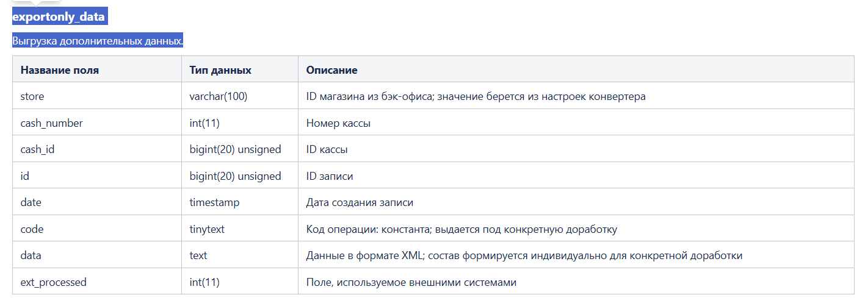
Task: Click the 'cash_id' field cell
Action: (x=38, y=149)
